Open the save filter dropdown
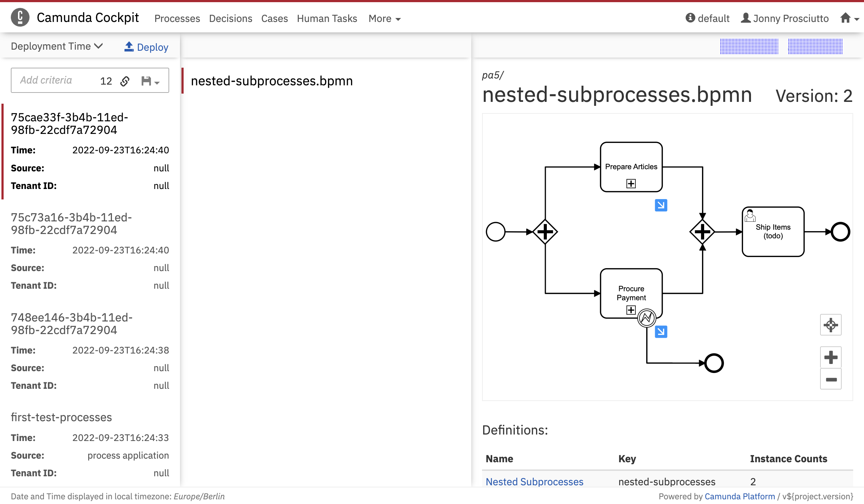 150,81
